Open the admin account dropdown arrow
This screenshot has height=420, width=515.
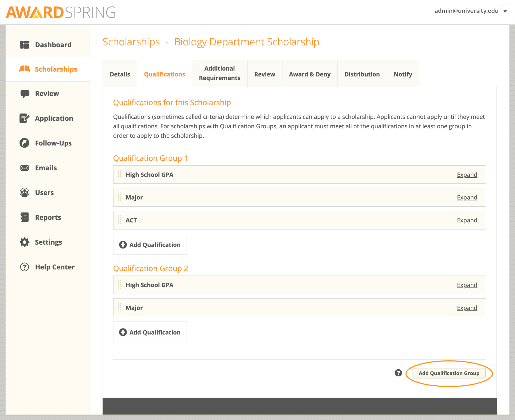pyautogui.click(x=505, y=11)
